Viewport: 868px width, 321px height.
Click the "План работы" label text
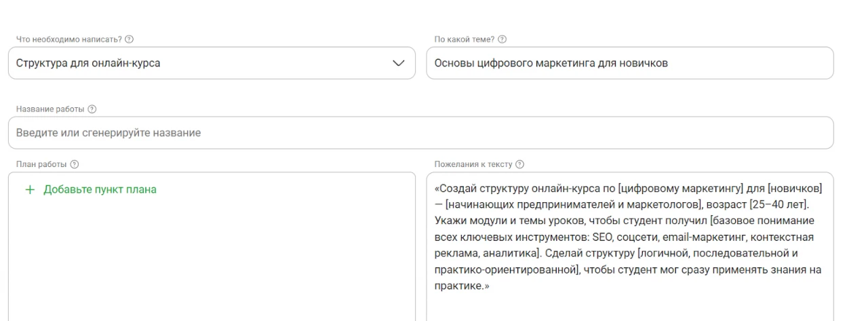click(38, 164)
